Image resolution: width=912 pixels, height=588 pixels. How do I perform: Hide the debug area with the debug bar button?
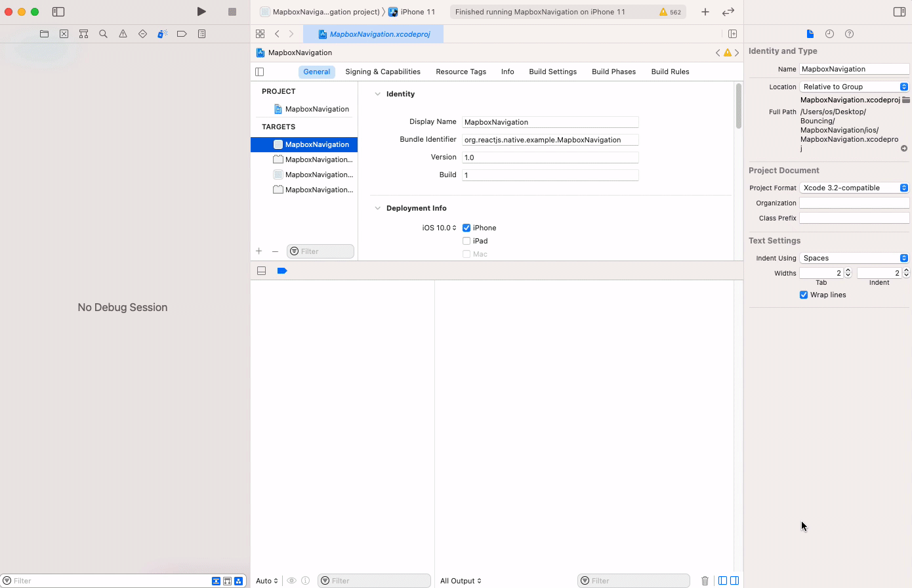(x=261, y=270)
